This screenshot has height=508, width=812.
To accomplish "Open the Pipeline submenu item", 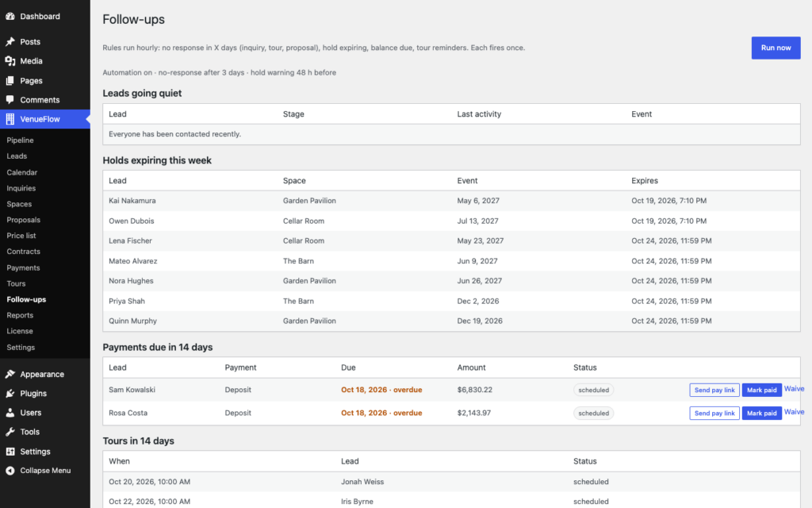I will [x=20, y=140].
